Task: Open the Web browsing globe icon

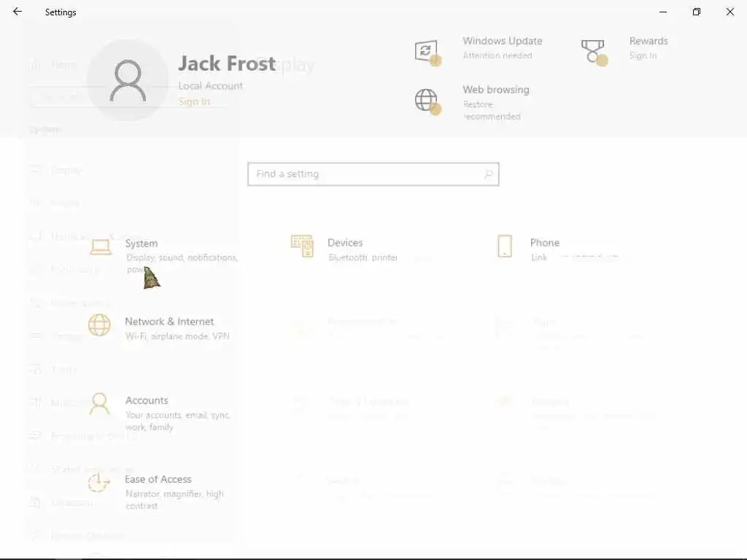Action: (427, 101)
